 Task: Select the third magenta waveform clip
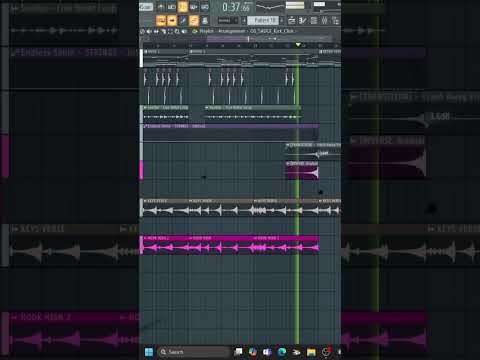[286, 245]
